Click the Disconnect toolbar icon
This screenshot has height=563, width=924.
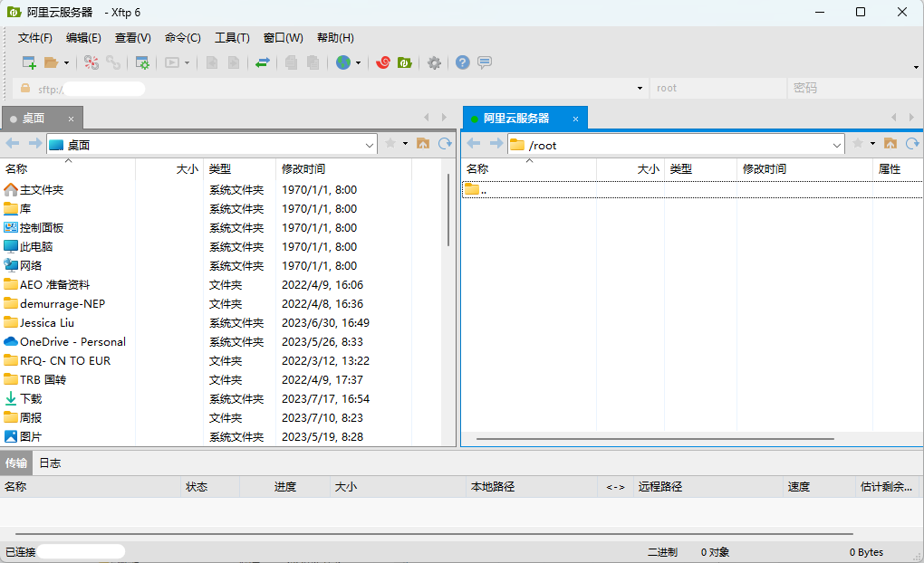pos(91,62)
